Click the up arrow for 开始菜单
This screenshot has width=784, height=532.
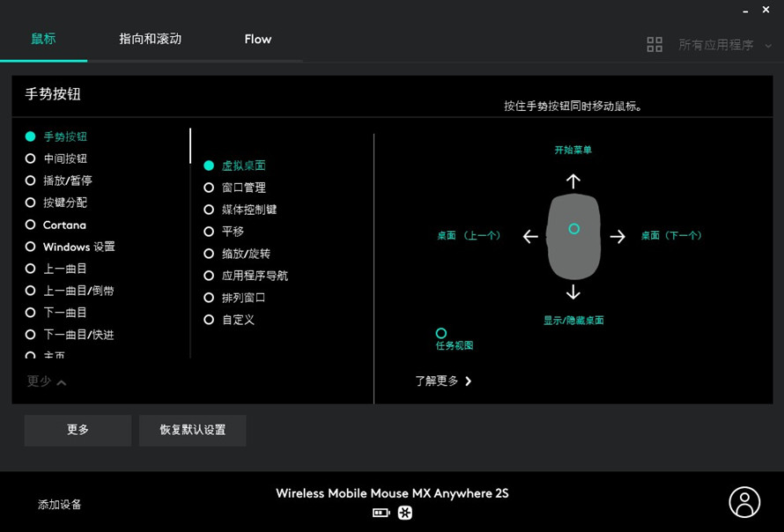[x=573, y=181]
